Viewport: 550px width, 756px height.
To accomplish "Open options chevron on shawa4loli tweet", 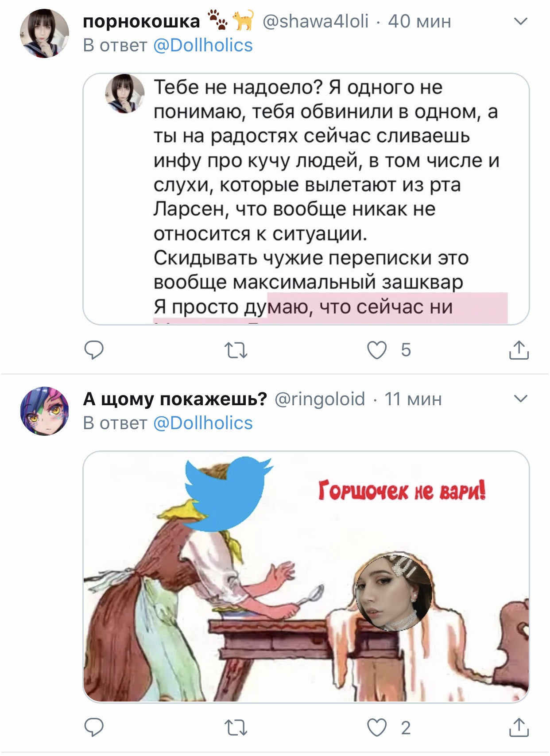I will tap(521, 21).
